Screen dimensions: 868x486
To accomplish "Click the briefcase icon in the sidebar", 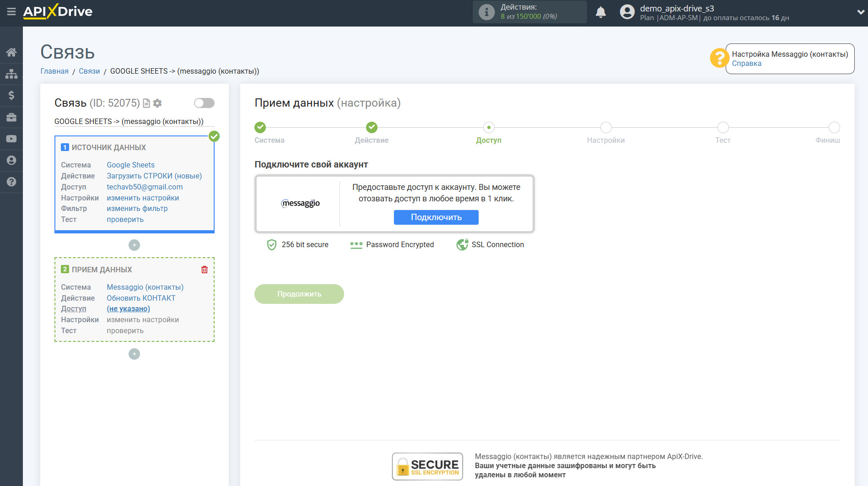I will [x=11, y=117].
